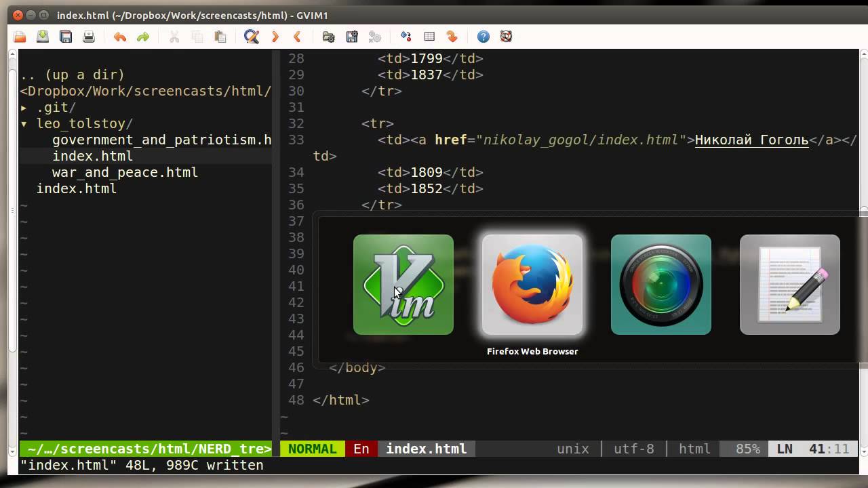
Task: Click the Find Next arrow icon
Action: [x=275, y=37]
